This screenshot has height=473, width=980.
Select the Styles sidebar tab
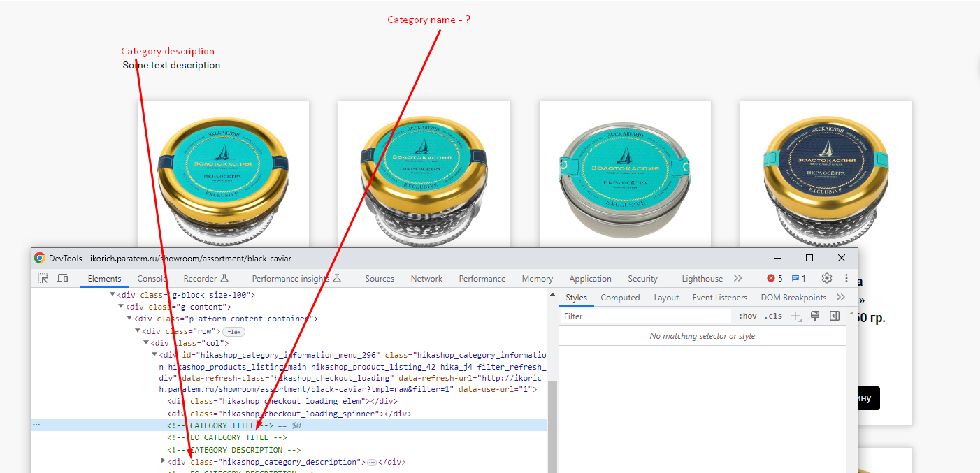[x=576, y=297]
